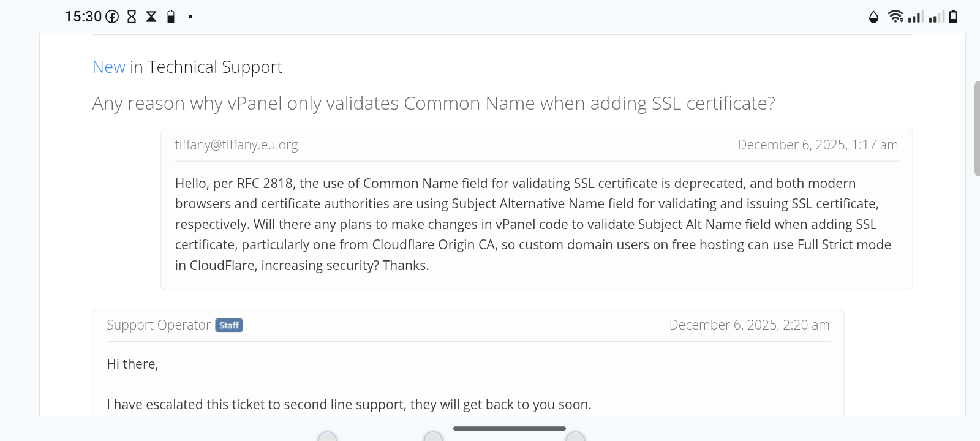Click the December 6, 2025, 2:20 am timestamp
Screen dimensions: 980x441
point(749,325)
